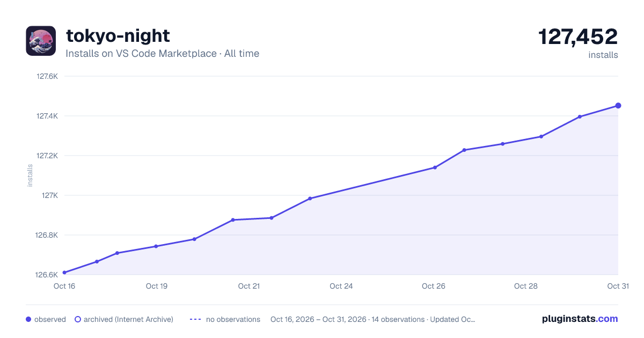Select the data point directly above Oct 26
The image size is (644, 338).
click(435, 167)
